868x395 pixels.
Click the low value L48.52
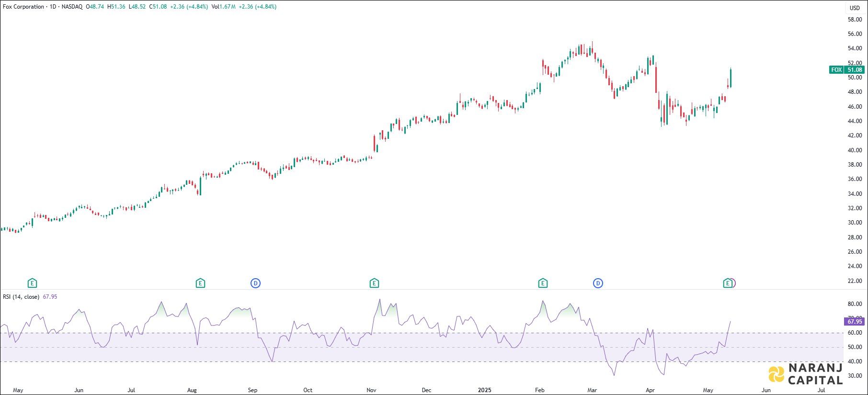tap(137, 7)
